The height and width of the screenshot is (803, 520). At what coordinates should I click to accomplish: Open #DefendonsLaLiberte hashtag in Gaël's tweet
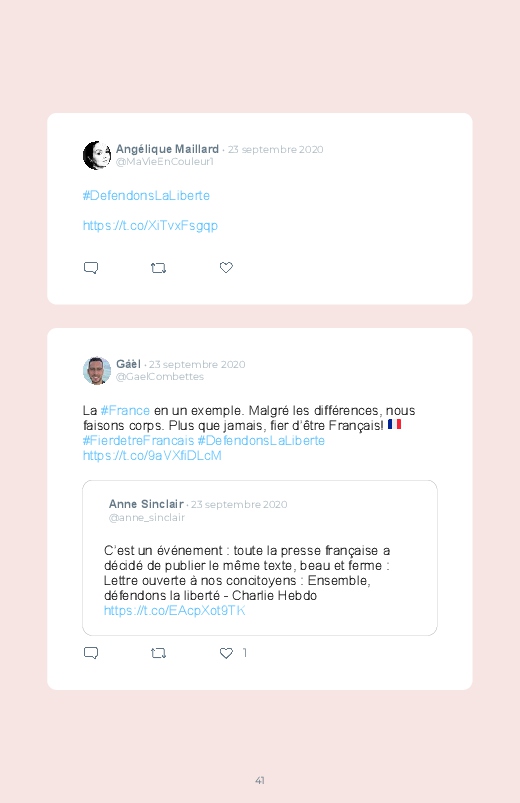(x=261, y=441)
